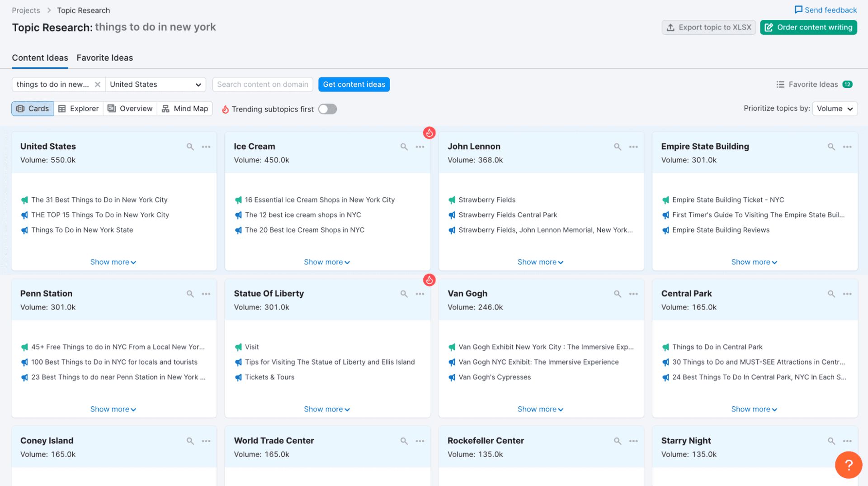This screenshot has height=486, width=868.
Task: Click Order content writing button
Action: [808, 27]
